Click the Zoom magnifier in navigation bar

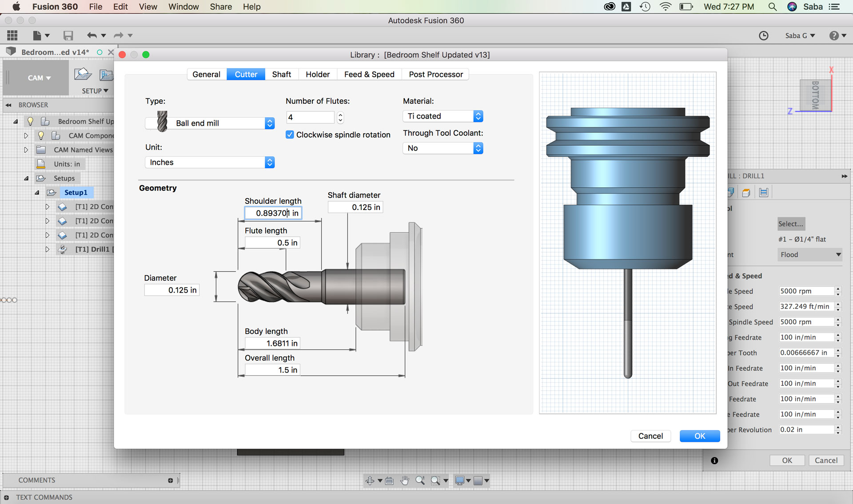coord(420,480)
